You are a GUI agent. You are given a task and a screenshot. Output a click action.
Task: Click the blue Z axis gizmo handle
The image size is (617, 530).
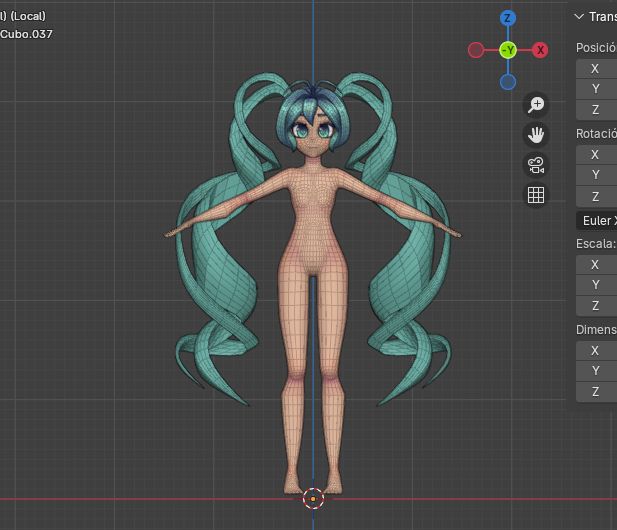click(508, 18)
